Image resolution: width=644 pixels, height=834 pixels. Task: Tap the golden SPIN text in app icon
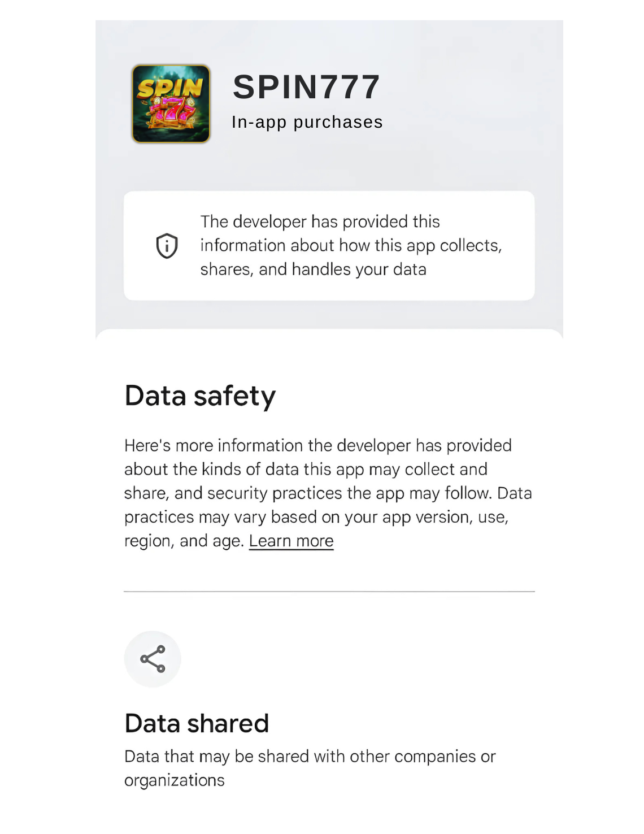click(170, 88)
